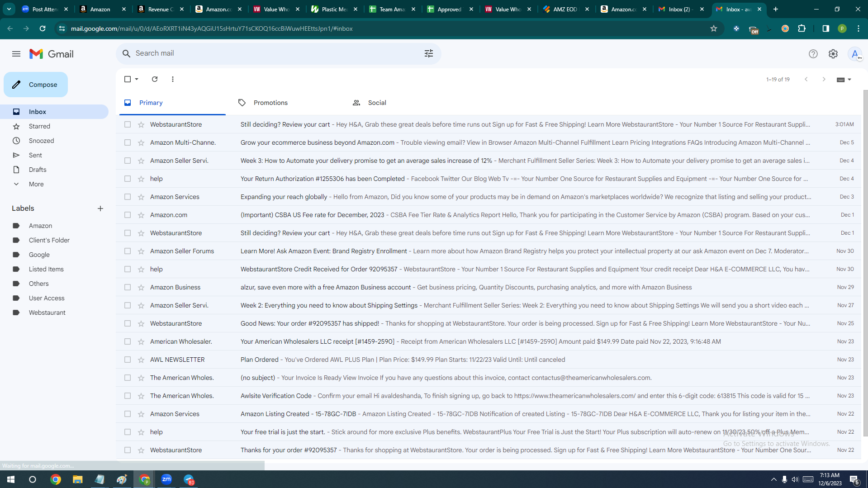The height and width of the screenshot is (488, 868).
Task: Open the select dropdown arrow beside checkbox
Action: click(137, 79)
